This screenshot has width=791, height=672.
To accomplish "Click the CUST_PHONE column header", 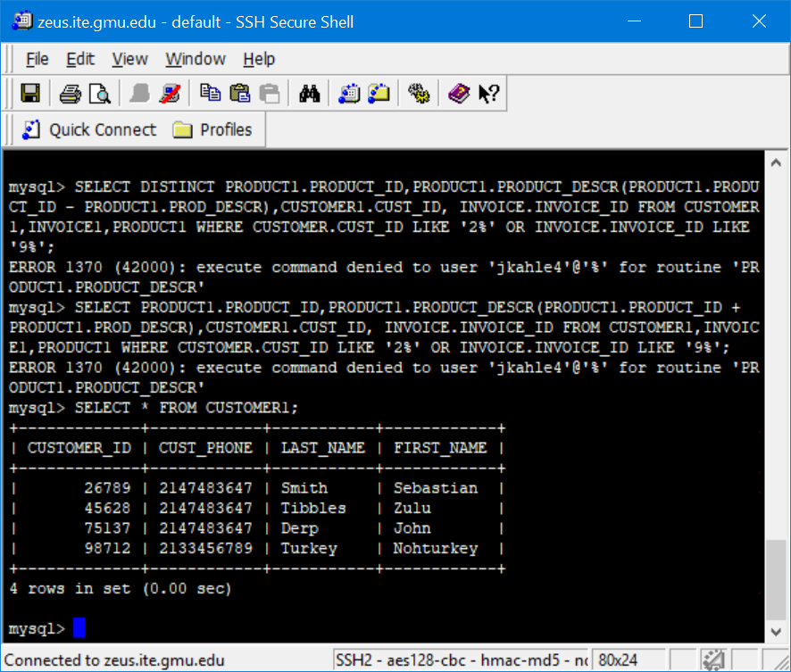I will 205,448.
